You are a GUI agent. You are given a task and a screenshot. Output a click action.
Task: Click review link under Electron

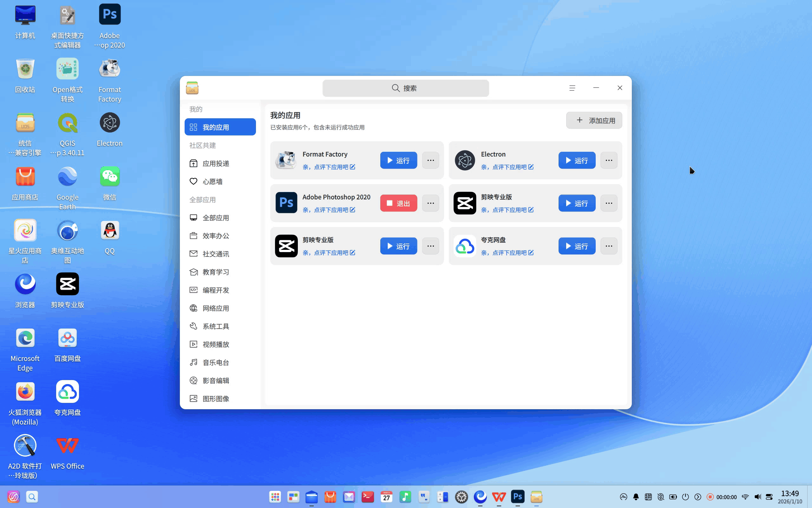click(507, 167)
